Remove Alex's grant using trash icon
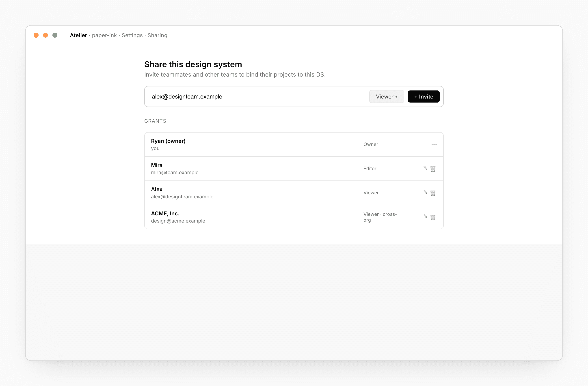Screen dimensions: 588x386 (x=433, y=193)
